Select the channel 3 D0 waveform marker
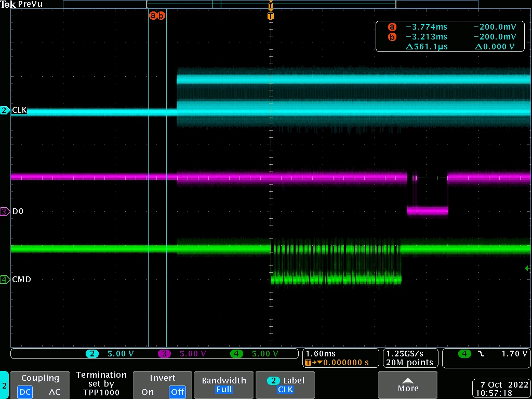The height and width of the screenshot is (399, 532). pos(5,212)
